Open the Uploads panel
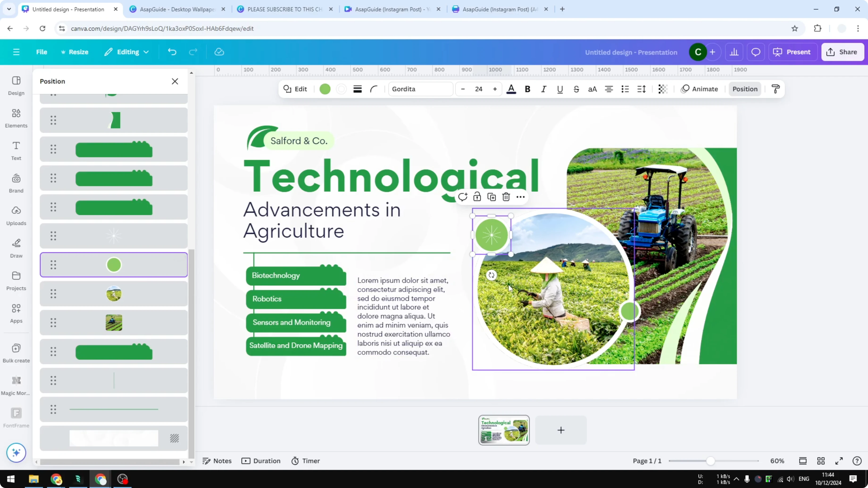Image resolution: width=868 pixels, height=488 pixels. click(x=16, y=215)
